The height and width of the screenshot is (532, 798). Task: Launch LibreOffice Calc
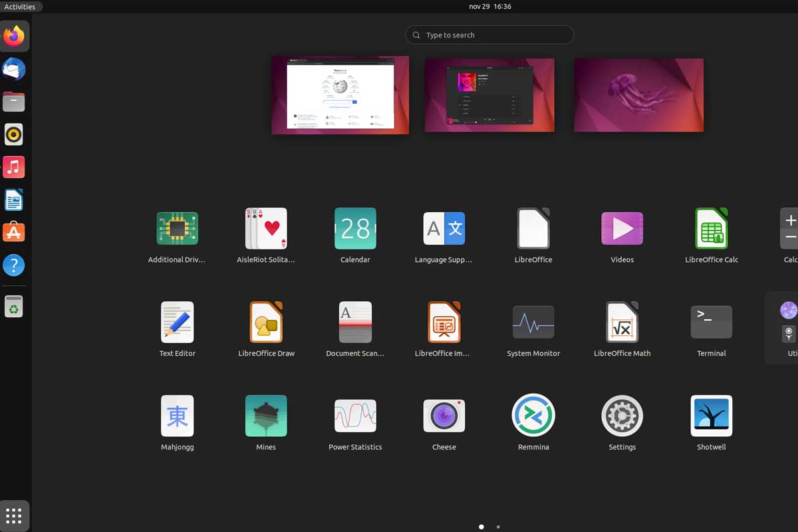[x=711, y=228]
